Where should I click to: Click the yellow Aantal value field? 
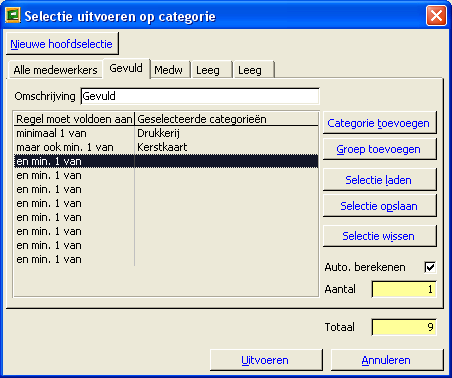[404, 289]
